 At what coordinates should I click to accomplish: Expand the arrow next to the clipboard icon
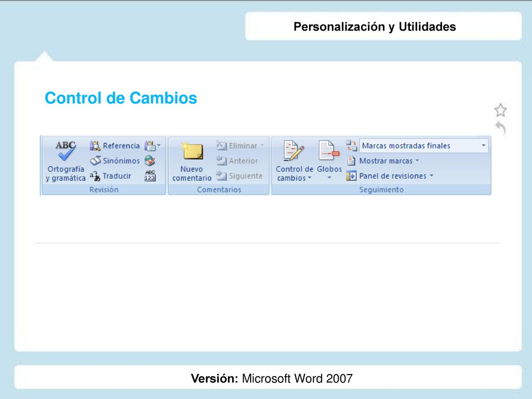(x=159, y=145)
